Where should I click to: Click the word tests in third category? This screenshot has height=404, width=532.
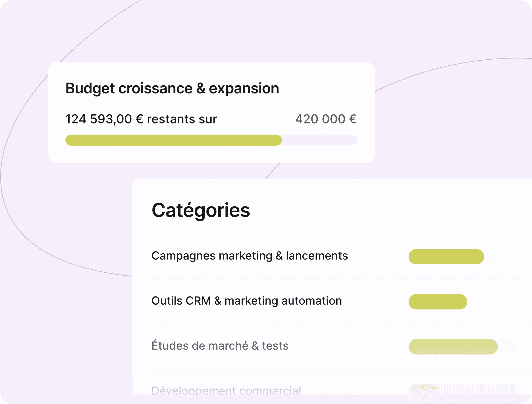pos(275,346)
